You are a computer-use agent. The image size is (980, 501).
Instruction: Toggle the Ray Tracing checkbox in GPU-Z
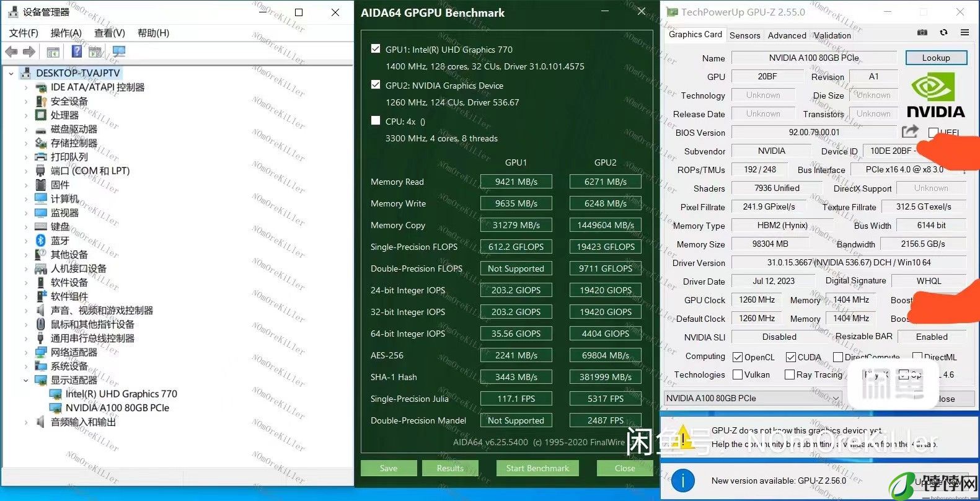click(790, 375)
